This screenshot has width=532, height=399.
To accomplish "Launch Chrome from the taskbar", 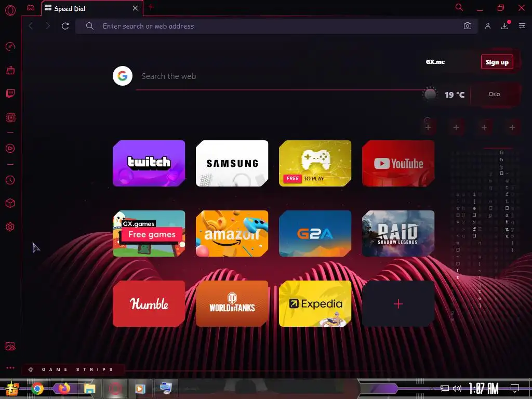I will 37,389.
